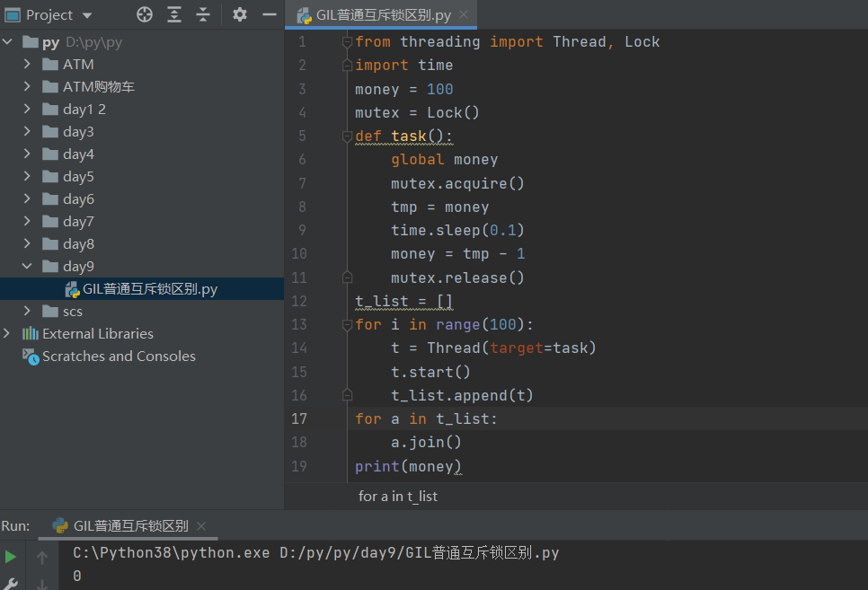
Task: Click the Locate/Select Opened File icon
Action: point(145,14)
